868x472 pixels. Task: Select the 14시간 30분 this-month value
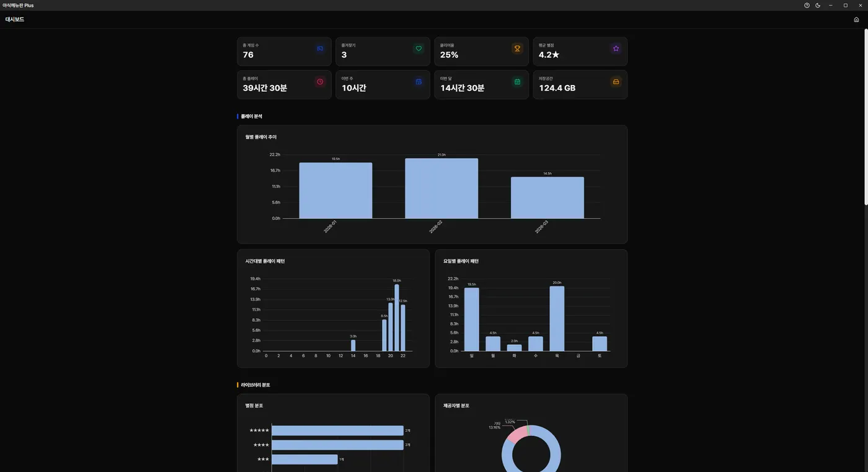coord(462,88)
